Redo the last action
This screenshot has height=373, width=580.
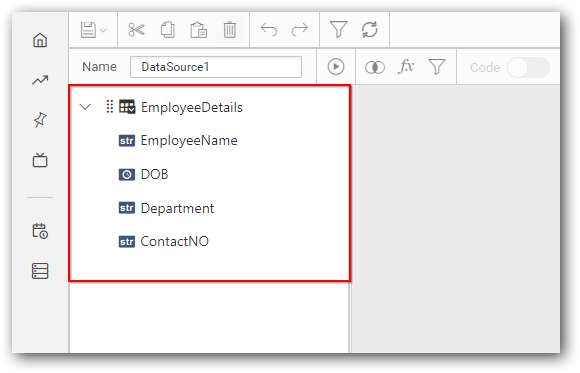(x=300, y=30)
